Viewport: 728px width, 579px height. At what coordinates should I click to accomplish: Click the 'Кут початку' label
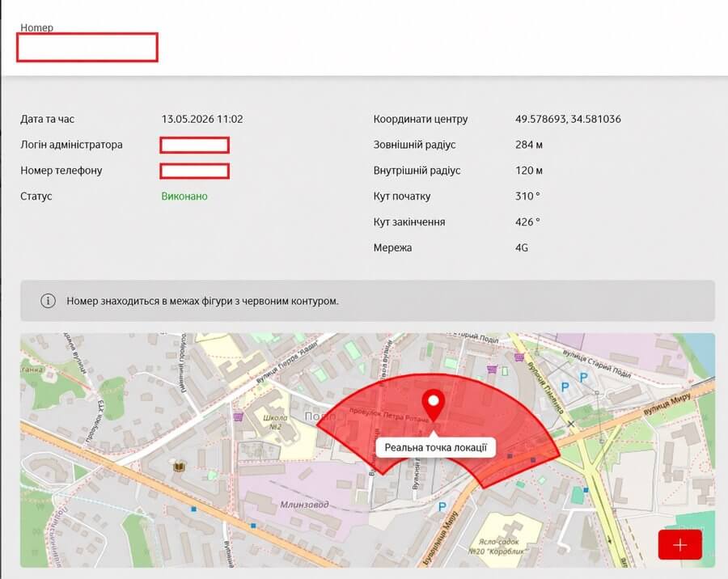(x=402, y=196)
